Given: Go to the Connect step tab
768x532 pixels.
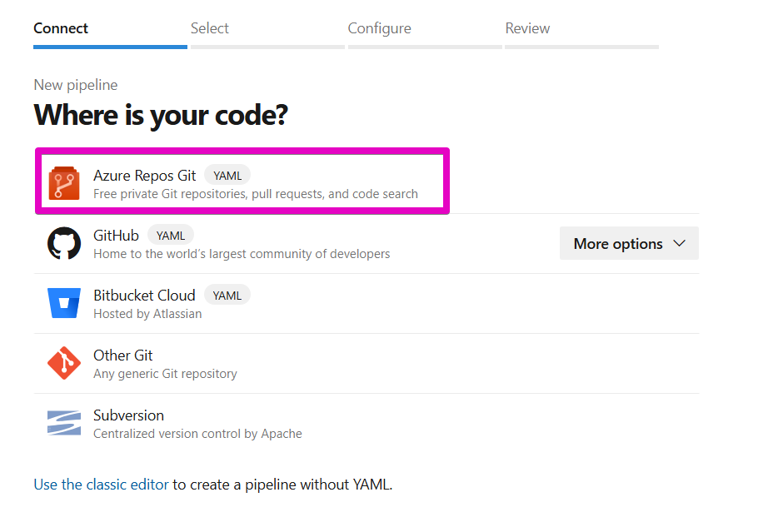Looking at the screenshot, I should point(61,28).
